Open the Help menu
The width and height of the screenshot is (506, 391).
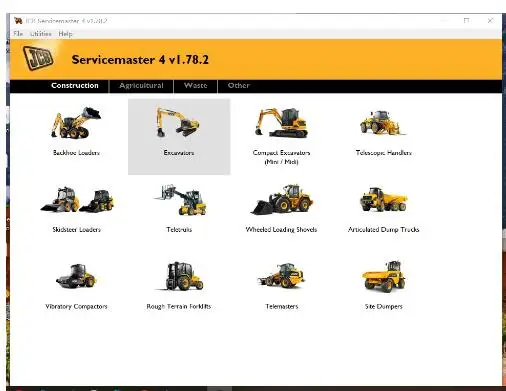point(65,34)
